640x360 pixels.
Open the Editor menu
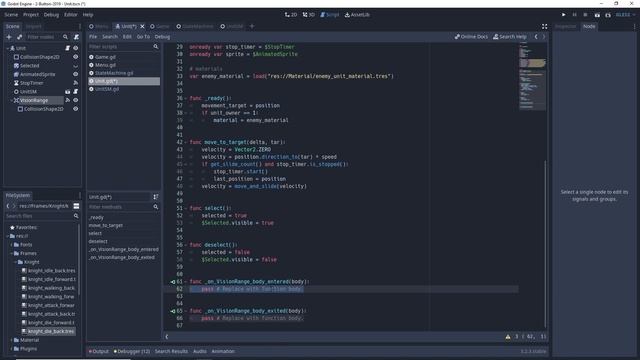pos(71,15)
